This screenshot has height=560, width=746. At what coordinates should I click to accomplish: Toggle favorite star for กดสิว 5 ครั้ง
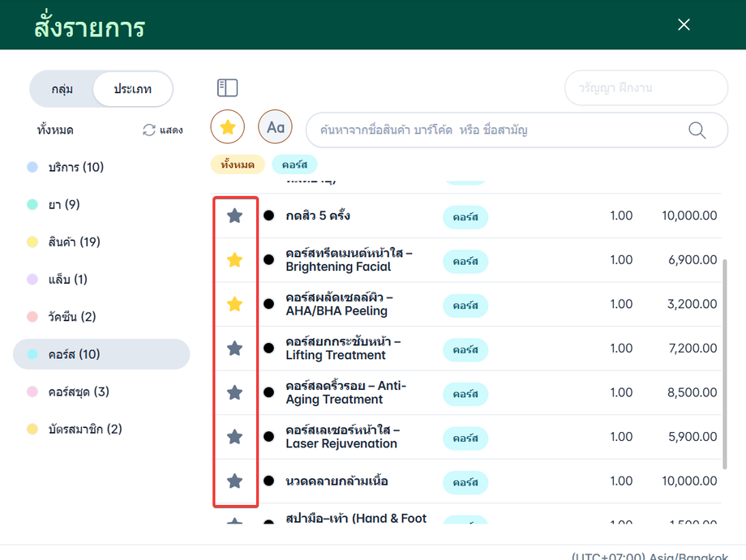234,216
